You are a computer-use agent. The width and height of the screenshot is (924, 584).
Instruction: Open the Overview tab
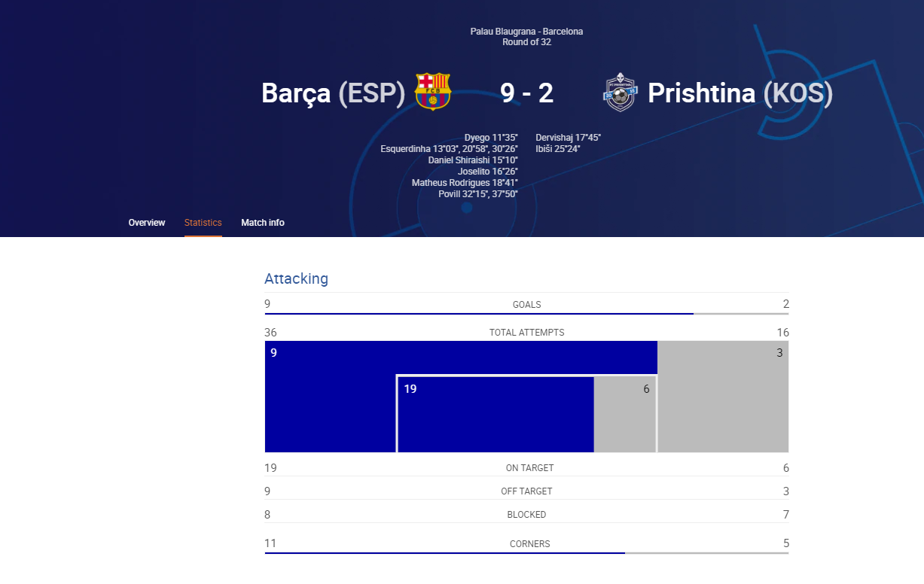[x=147, y=223]
